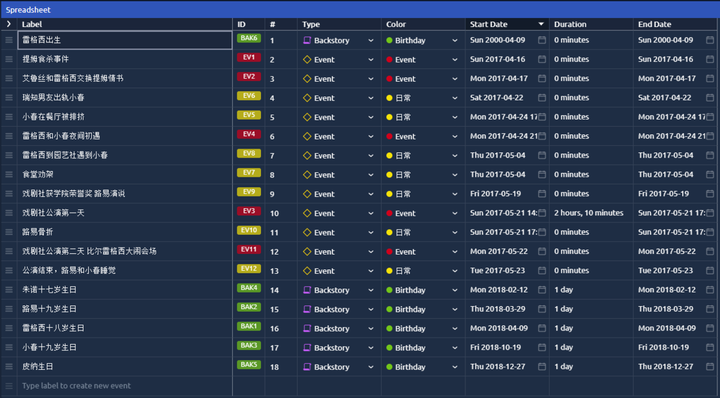Sort by the Start Date column header
The width and height of the screenshot is (720, 398).
point(489,24)
